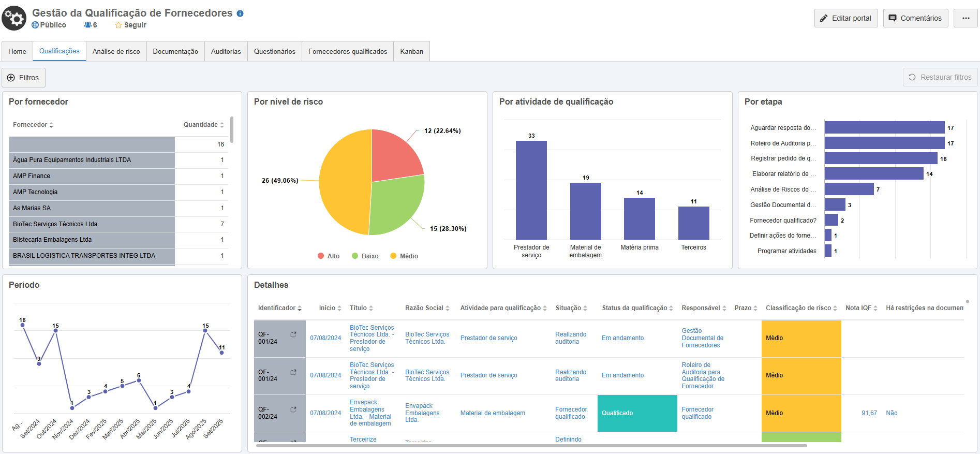Toggle the Médio legend item
The width and height of the screenshot is (980, 454).
click(x=404, y=256)
